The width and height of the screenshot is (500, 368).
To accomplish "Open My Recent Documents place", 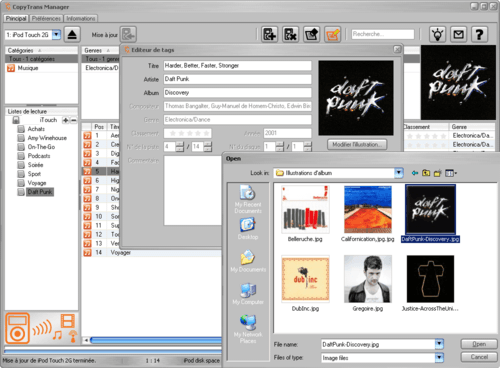I will click(x=248, y=199).
